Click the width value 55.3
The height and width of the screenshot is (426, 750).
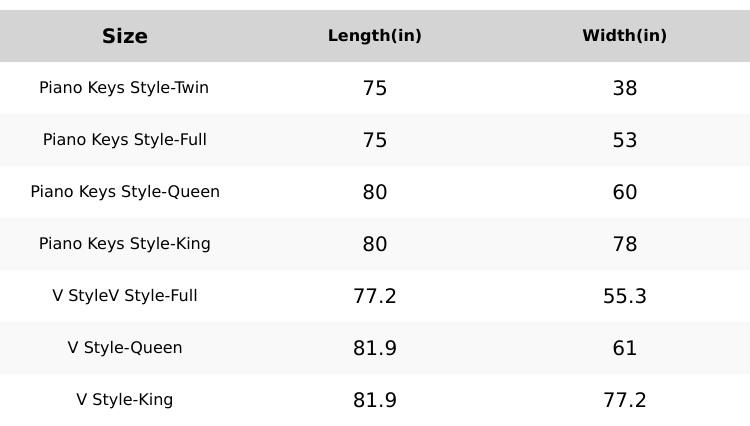(625, 296)
